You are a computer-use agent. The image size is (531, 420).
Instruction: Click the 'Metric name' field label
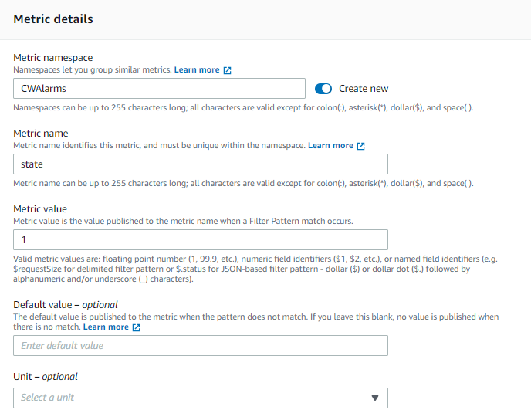[41, 134]
